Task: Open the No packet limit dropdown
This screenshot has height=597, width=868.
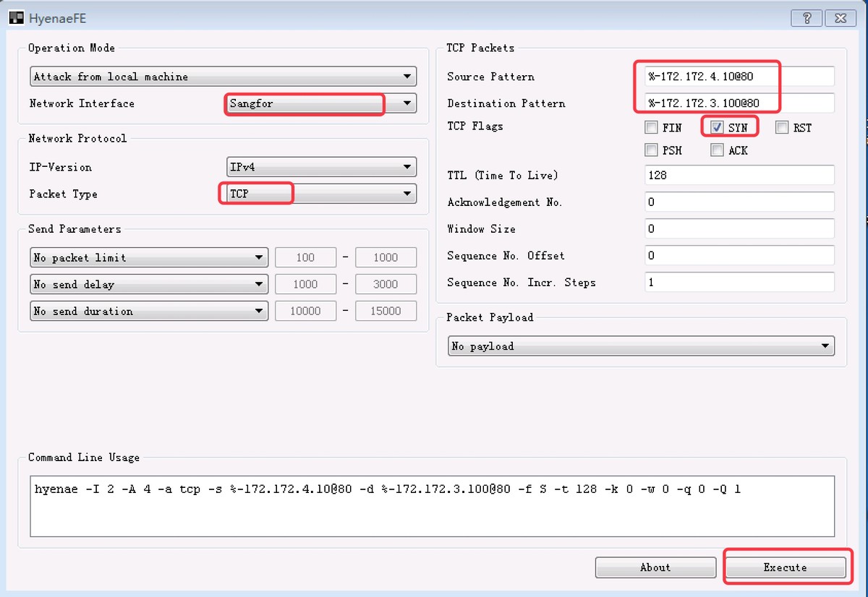Action: (149, 257)
